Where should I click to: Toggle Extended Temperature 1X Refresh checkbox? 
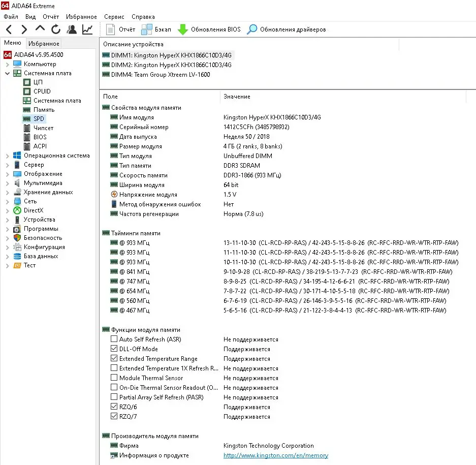[114, 368]
